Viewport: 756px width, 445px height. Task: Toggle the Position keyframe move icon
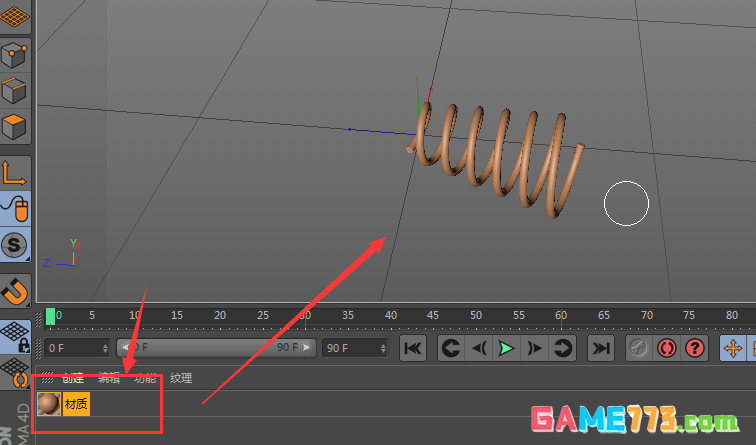pyautogui.click(x=733, y=348)
